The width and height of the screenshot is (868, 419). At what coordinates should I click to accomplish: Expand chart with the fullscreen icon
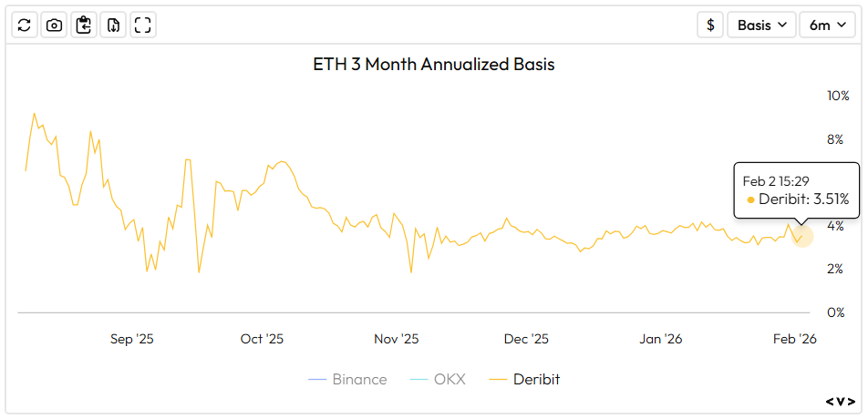pos(142,25)
